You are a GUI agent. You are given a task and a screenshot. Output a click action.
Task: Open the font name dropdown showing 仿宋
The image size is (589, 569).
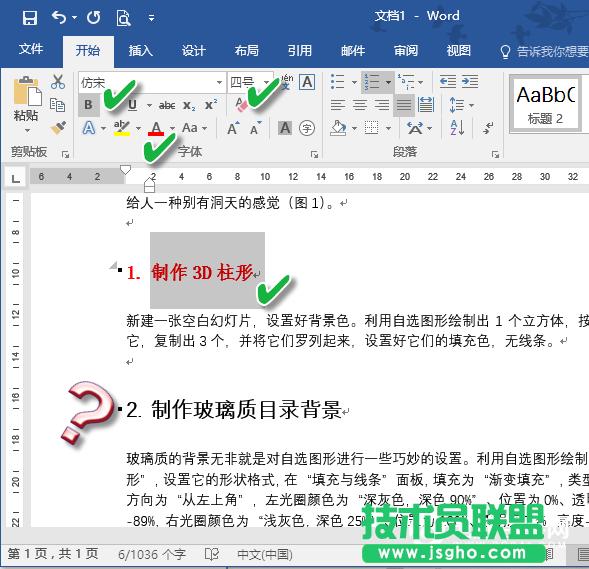152,82
